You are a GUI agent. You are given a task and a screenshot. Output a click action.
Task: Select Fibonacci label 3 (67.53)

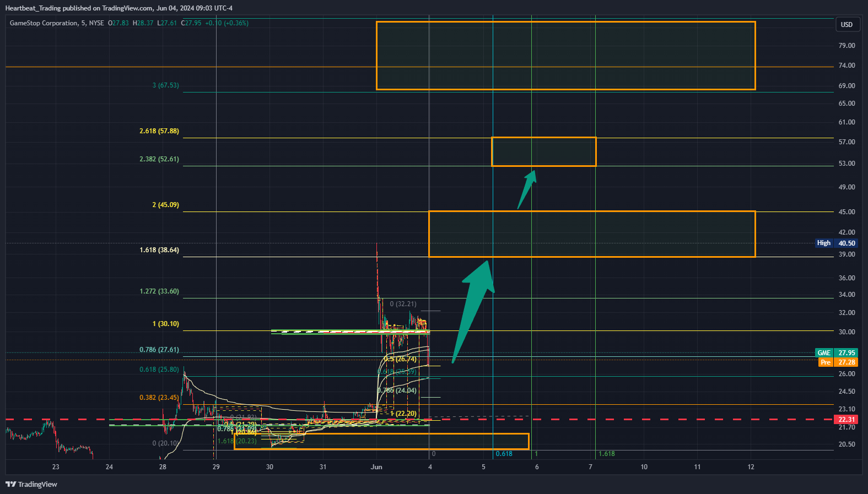(x=166, y=85)
